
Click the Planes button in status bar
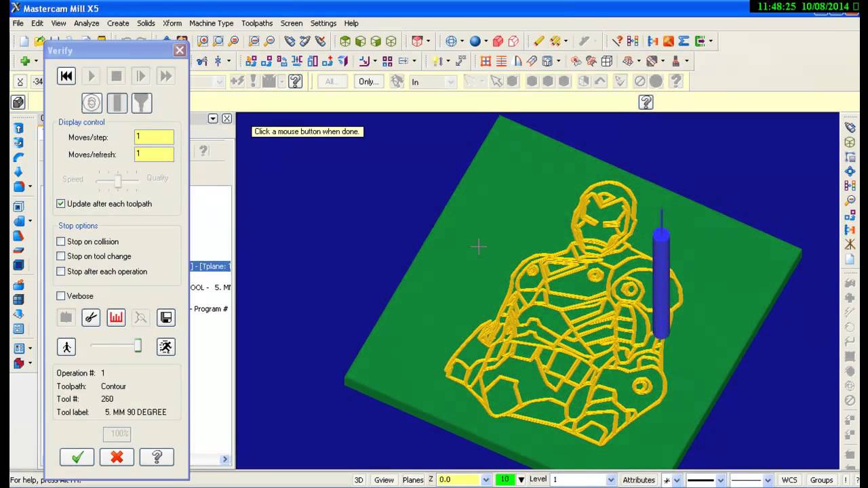tap(413, 480)
